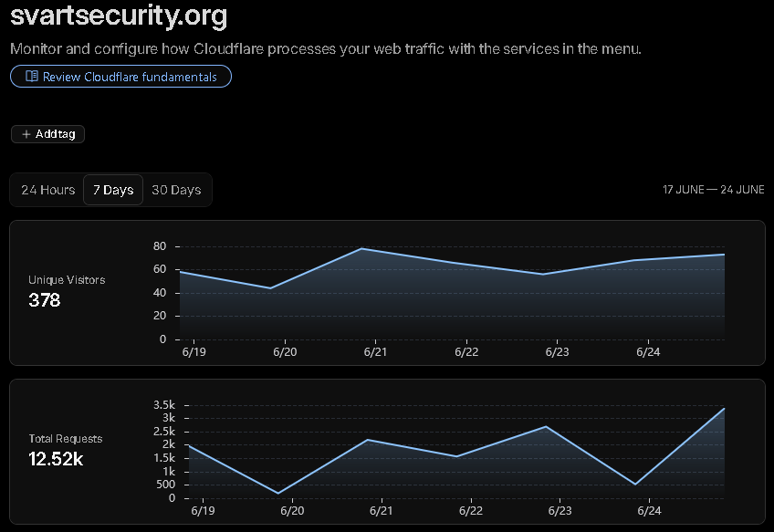Click the book icon in Review button

pos(32,77)
